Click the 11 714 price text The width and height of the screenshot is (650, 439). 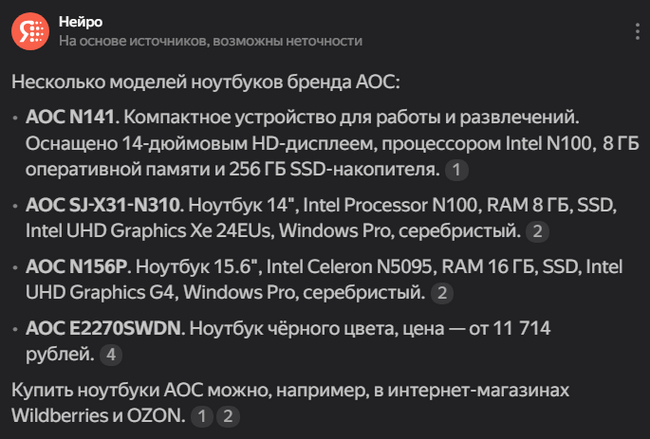pyautogui.click(x=521, y=328)
